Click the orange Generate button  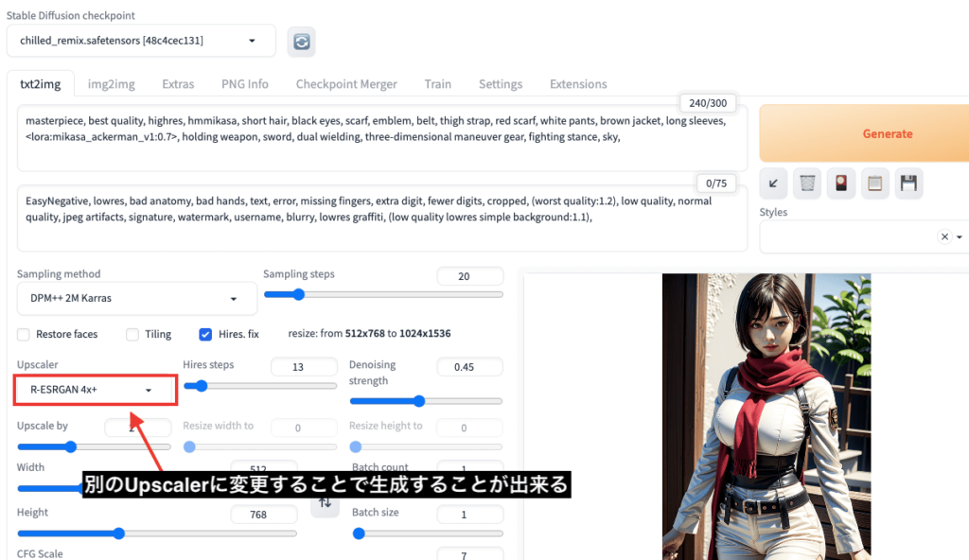pyautogui.click(x=865, y=133)
